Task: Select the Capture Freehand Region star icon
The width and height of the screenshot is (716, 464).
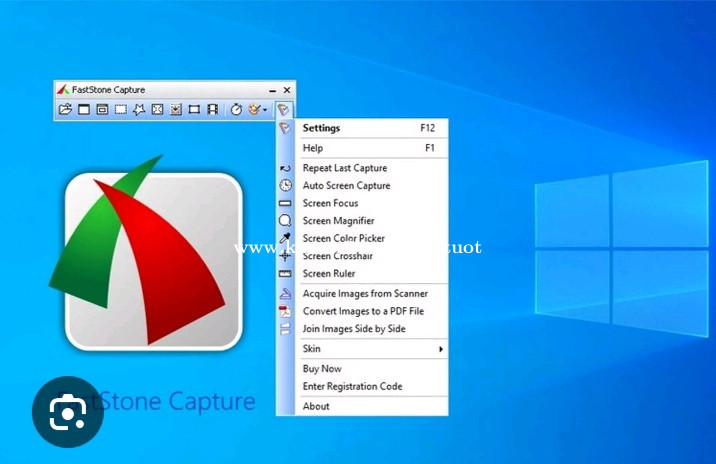Action: 139,110
